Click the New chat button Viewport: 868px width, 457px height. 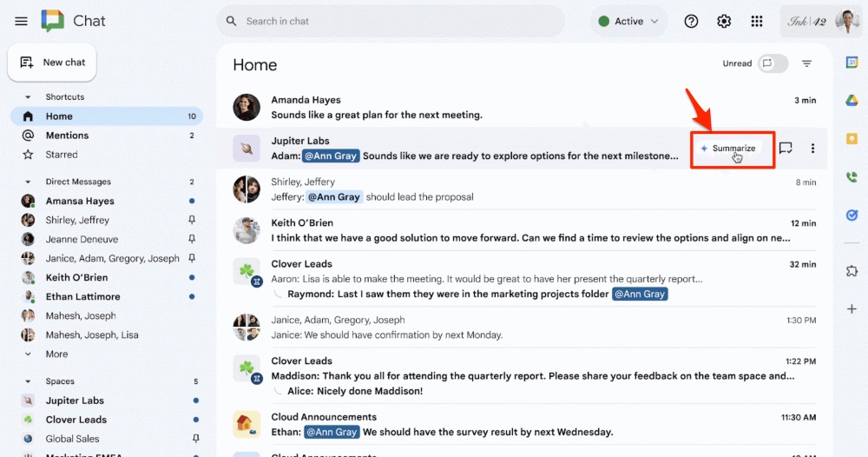point(52,63)
